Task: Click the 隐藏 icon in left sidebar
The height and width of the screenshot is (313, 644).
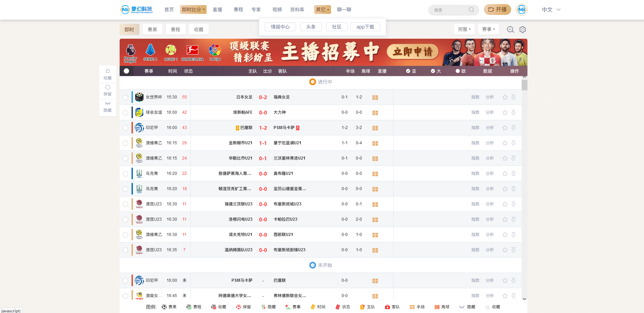Action: (108, 106)
